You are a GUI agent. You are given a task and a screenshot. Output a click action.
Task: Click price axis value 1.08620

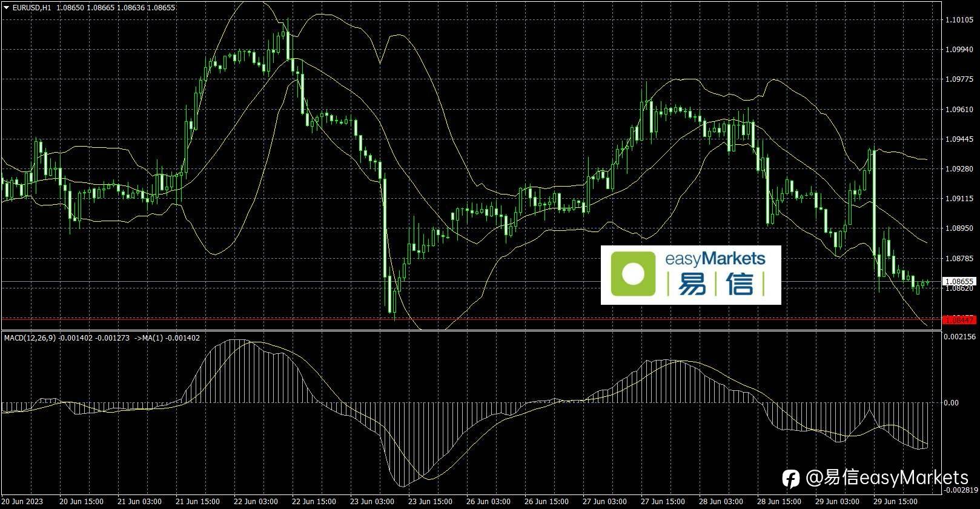(959, 289)
